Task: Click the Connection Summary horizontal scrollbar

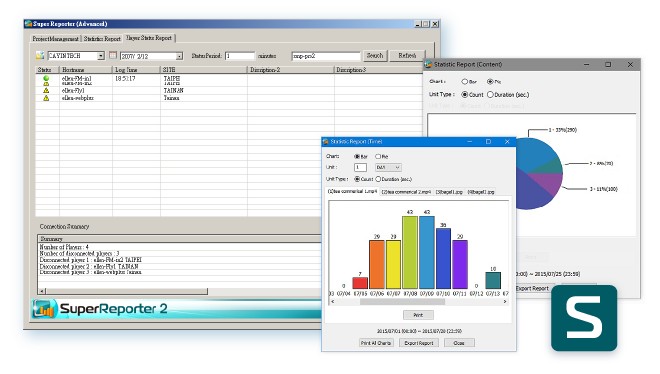Action: pos(127,291)
